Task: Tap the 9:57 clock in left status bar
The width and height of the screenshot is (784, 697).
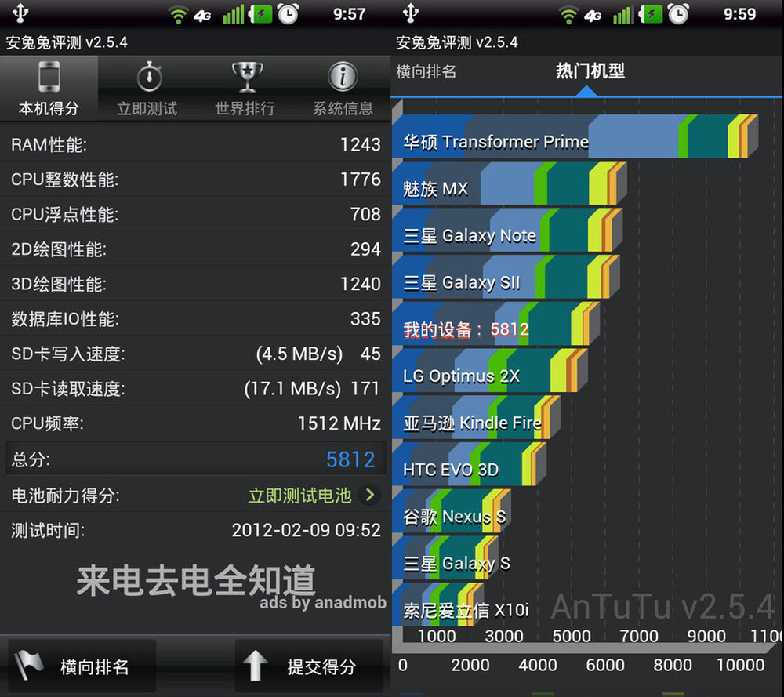Action: tap(350, 14)
